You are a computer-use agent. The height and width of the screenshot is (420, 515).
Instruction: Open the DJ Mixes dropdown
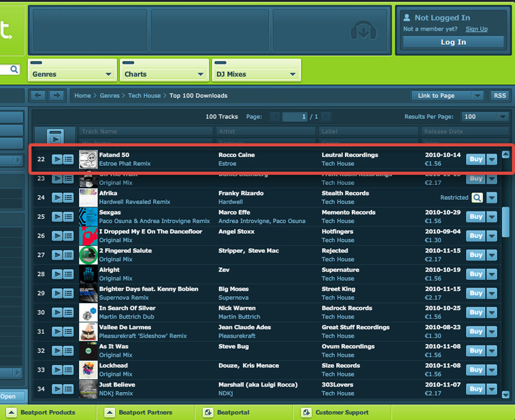point(256,74)
